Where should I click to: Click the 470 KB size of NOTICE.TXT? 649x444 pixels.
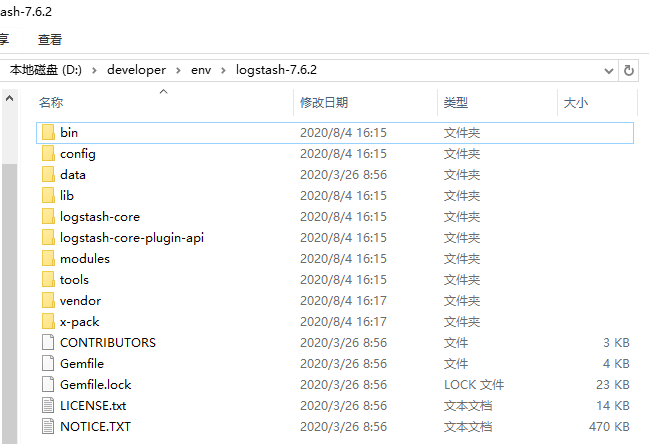click(609, 427)
